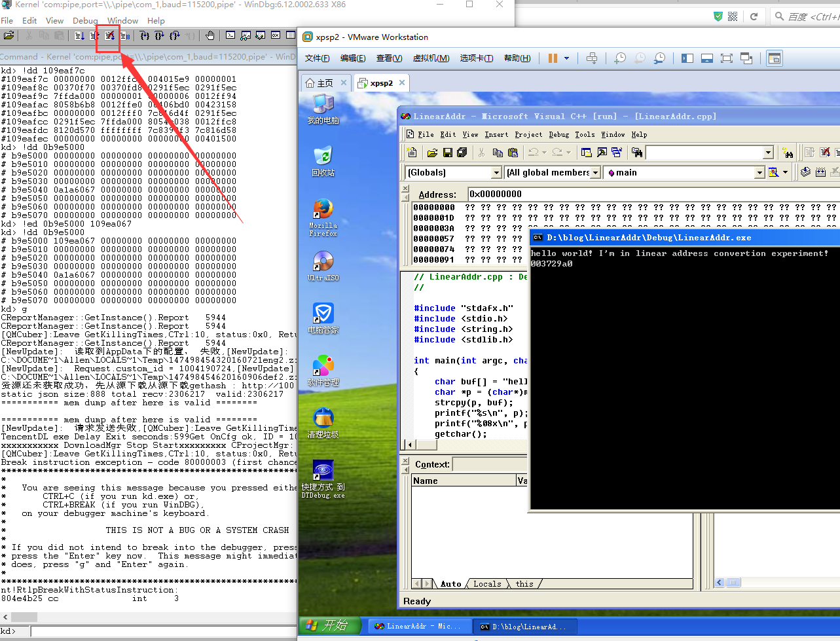Open VMware 虚拟机(M) menu
Viewport: 840px width, 641px height.
pyautogui.click(x=431, y=58)
